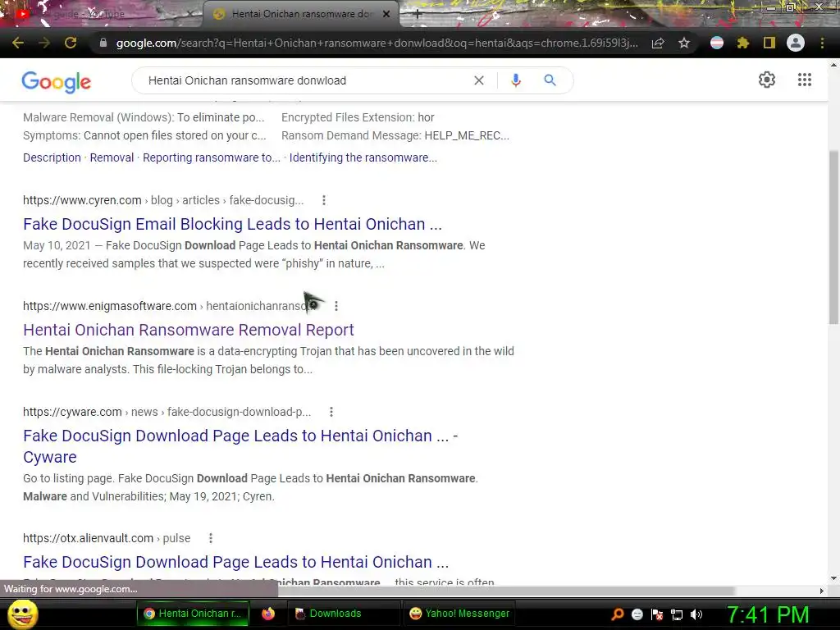Open the Extensions puzzle-piece menu

click(743, 43)
